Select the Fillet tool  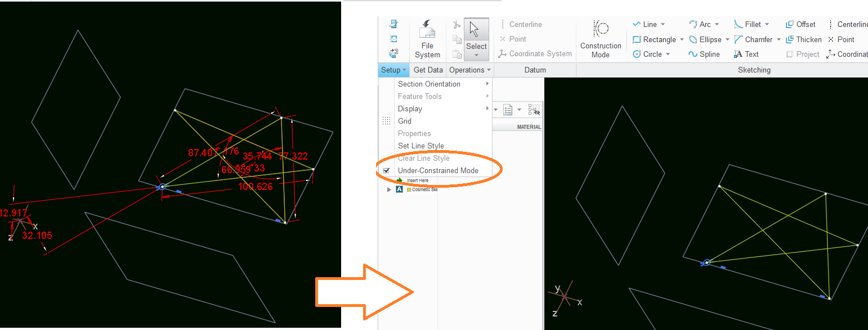tap(747, 24)
